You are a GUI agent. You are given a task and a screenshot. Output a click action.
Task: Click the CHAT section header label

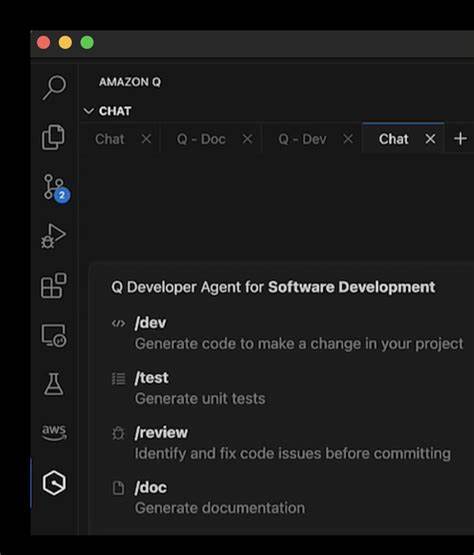coord(115,111)
